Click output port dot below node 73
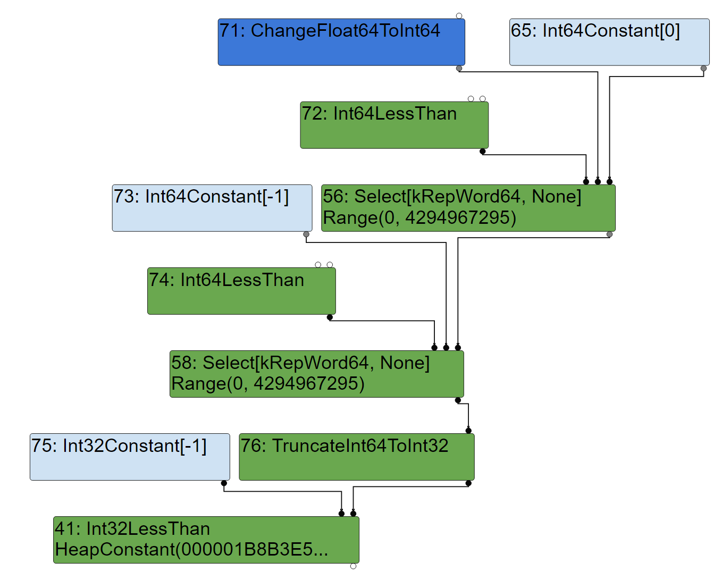The width and height of the screenshot is (722, 588). coord(306,234)
